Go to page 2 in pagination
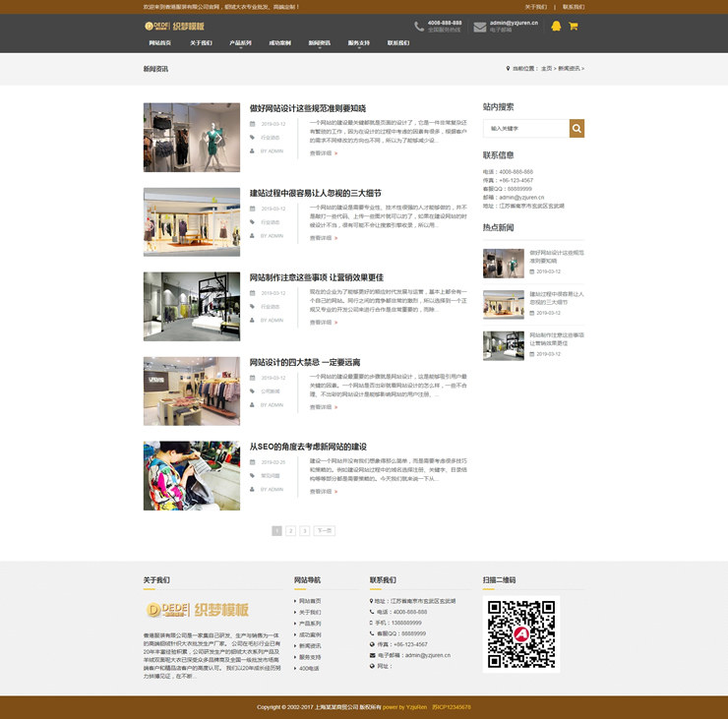This screenshot has width=728, height=719. tap(291, 531)
